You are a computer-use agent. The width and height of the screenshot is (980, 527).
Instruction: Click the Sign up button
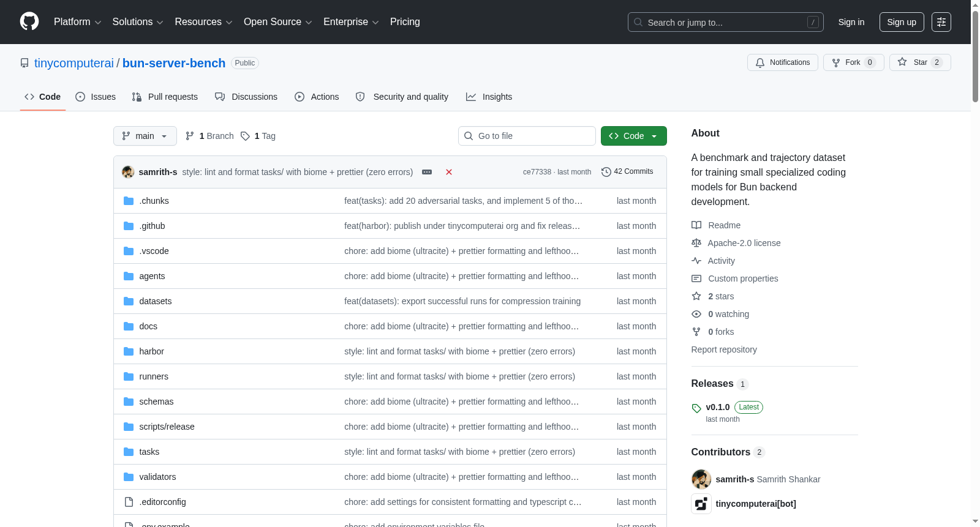(x=902, y=22)
